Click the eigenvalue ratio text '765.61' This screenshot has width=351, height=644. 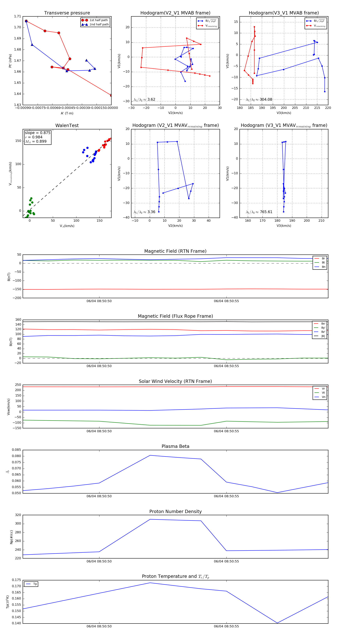tap(266, 212)
